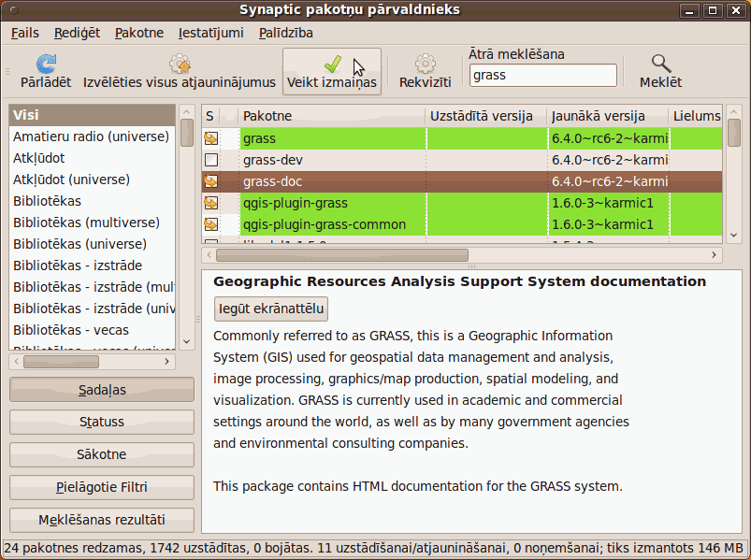Click package list scroll up arrow

[734, 112]
